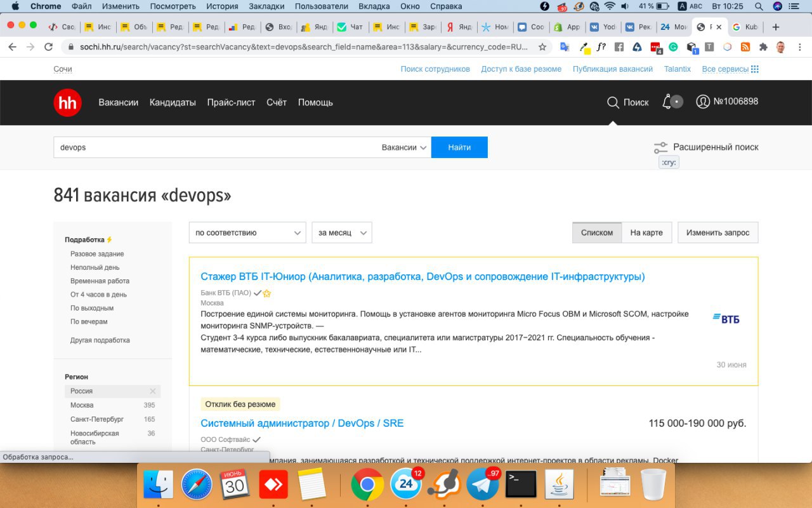Click the RSS feed extension icon
Image resolution: width=812 pixels, height=508 pixels.
745,47
